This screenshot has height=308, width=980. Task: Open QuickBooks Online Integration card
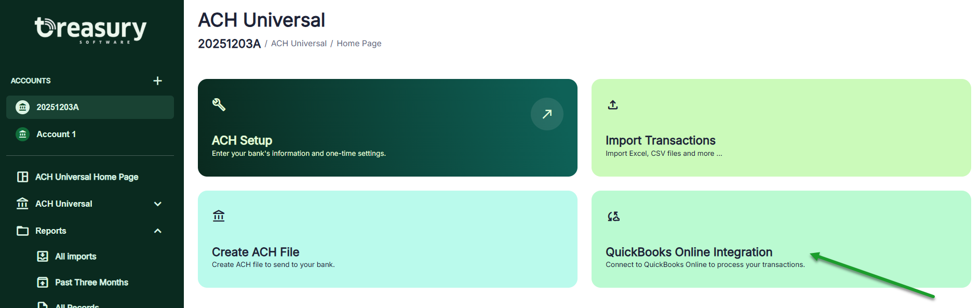tap(689, 252)
